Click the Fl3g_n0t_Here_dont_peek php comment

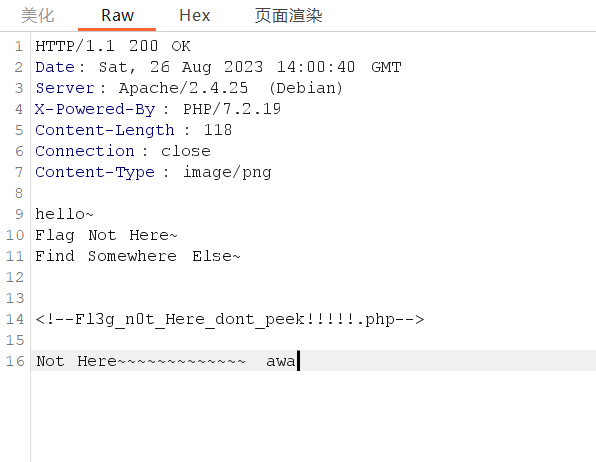(x=230, y=319)
